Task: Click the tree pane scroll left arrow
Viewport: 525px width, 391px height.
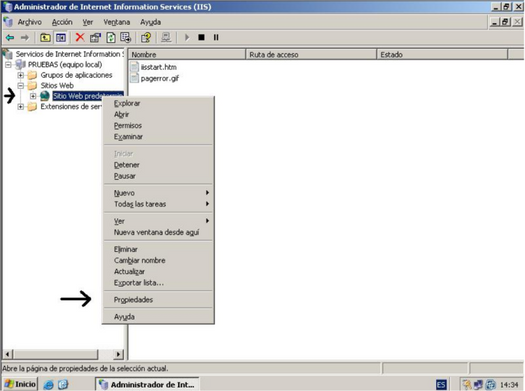Action: point(8,354)
